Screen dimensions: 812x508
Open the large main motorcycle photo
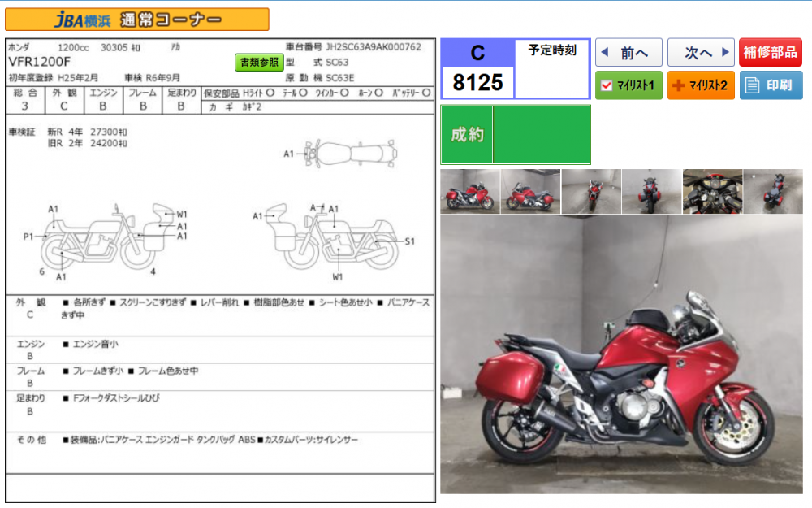tap(621, 354)
